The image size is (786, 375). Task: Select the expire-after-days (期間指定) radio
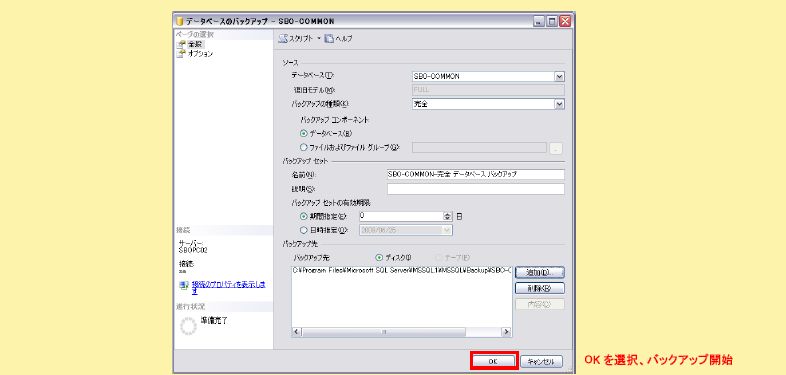pos(303,217)
